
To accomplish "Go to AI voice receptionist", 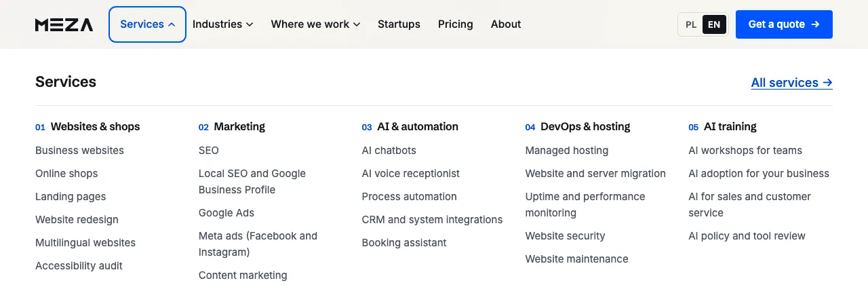I will 411,174.
